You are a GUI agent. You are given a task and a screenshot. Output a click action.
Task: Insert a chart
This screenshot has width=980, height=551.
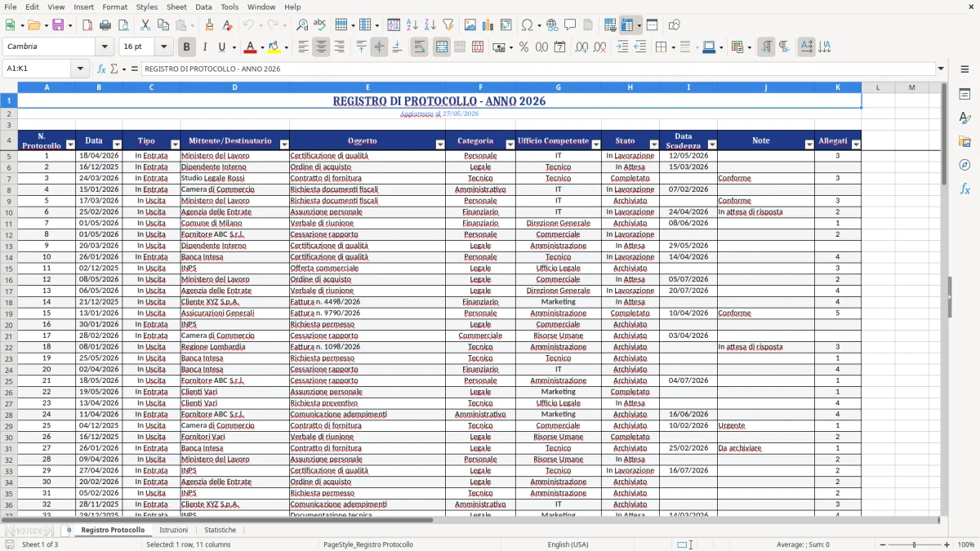(488, 25)
